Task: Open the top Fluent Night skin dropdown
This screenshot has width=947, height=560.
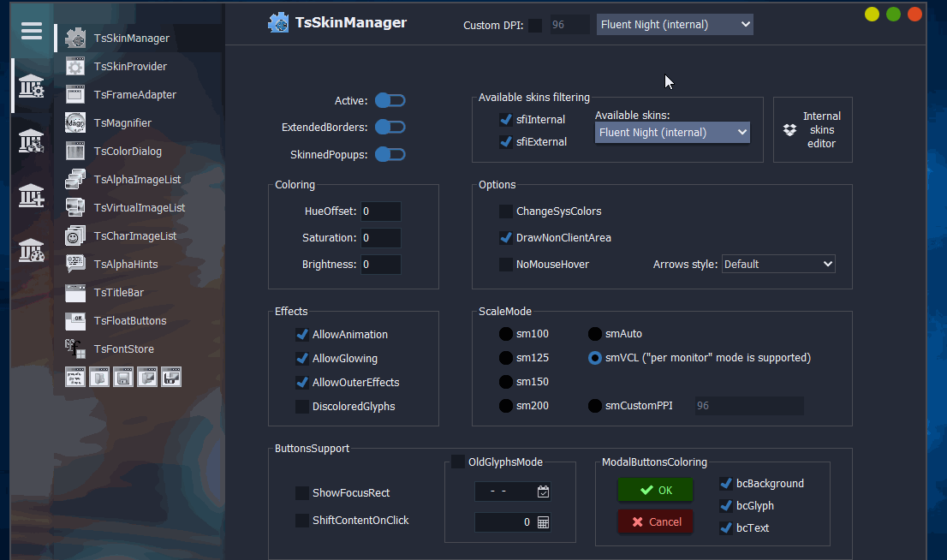Action: point(675,25)
